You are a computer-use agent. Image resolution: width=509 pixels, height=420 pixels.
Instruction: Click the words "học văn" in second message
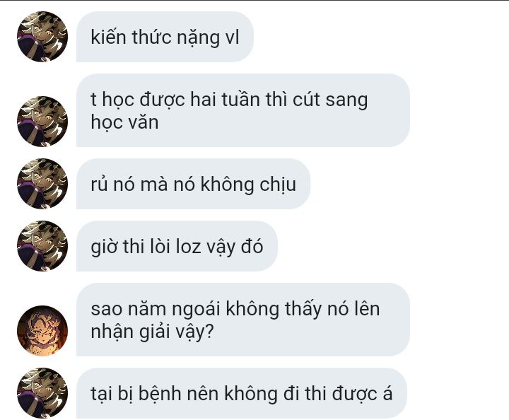124,123
